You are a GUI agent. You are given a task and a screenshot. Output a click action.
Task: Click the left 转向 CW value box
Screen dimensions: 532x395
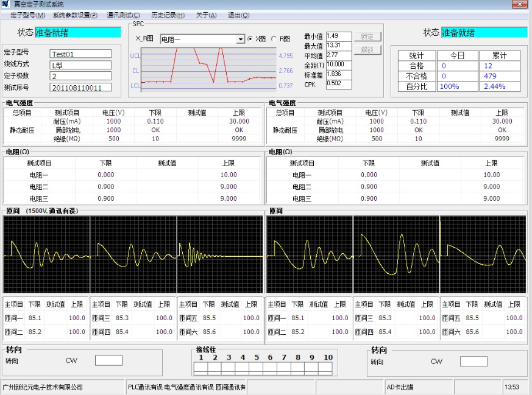[108, 360]
